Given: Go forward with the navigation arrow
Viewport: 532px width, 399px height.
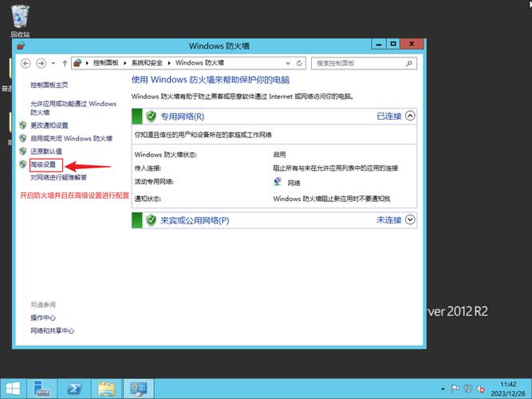Looking at the screenshot, I should coord(41,63).
